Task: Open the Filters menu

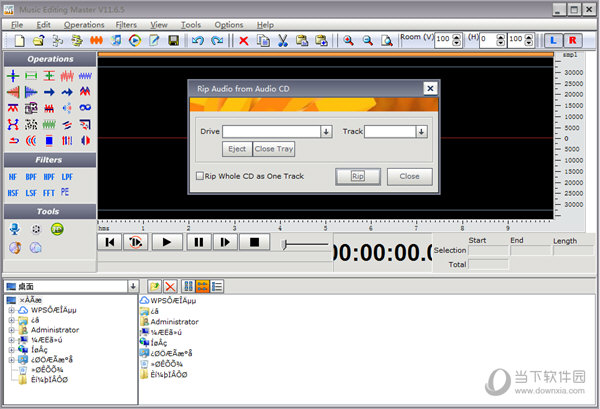Action: tap(126, 25)
